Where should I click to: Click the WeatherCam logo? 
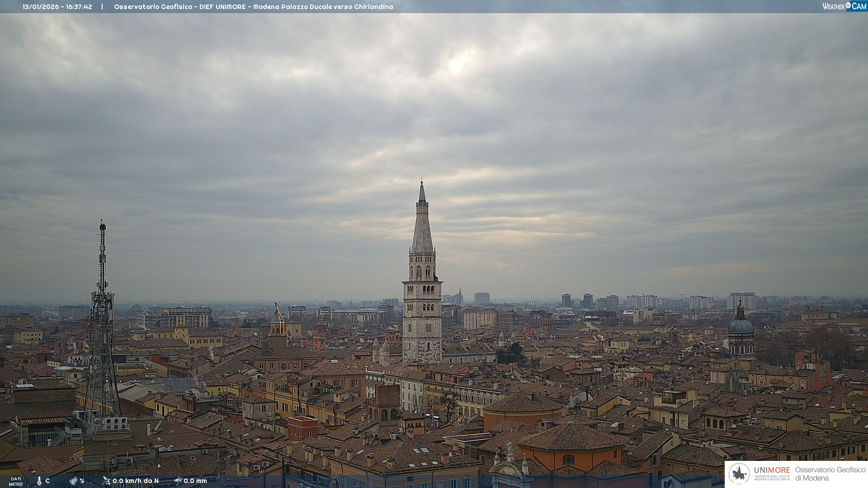point(844,6)
